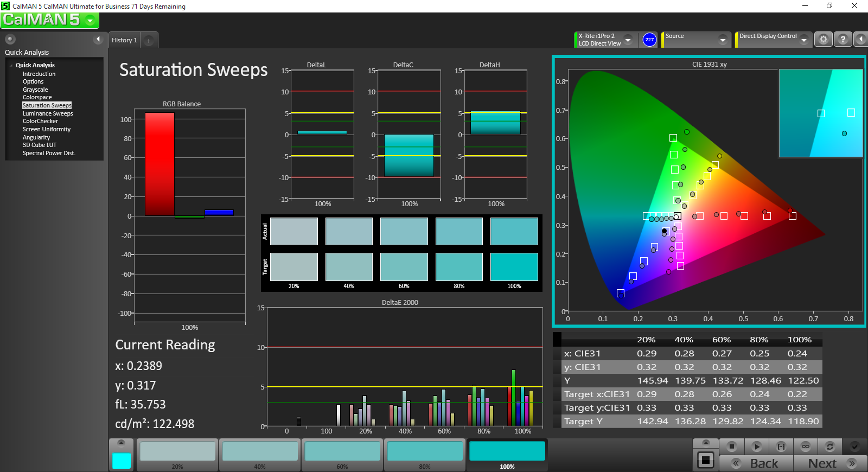The width and height of the screenshot is (868, 472).
Task: Click the Target Y value 142.94
Action: [653, 422]
